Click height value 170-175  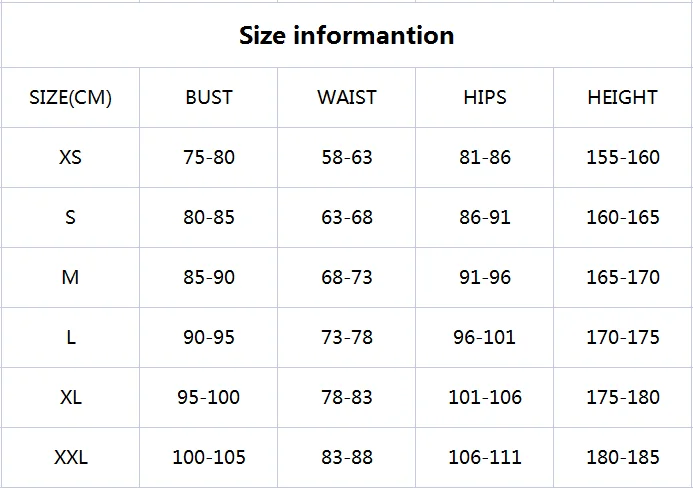tap(623, 338)
